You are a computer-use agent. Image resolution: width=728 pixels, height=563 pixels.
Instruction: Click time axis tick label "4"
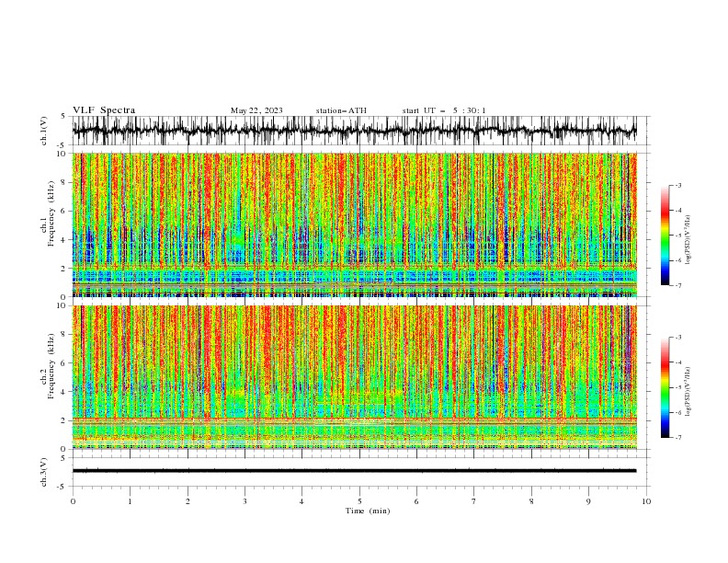301,501
